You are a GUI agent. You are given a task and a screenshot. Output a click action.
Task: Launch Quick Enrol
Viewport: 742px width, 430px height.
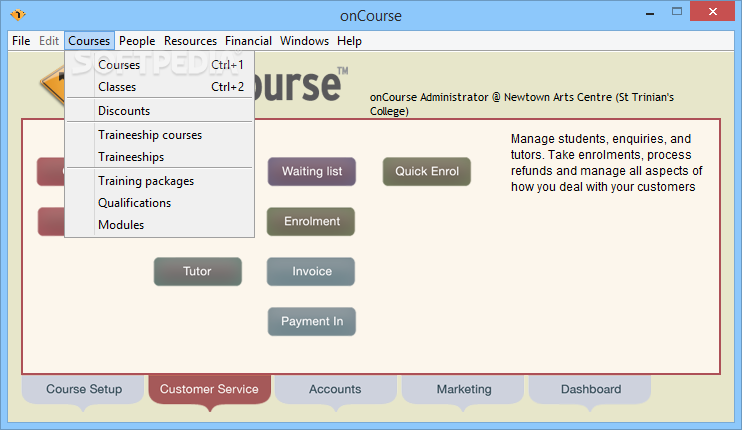click(x=427, y=171)
